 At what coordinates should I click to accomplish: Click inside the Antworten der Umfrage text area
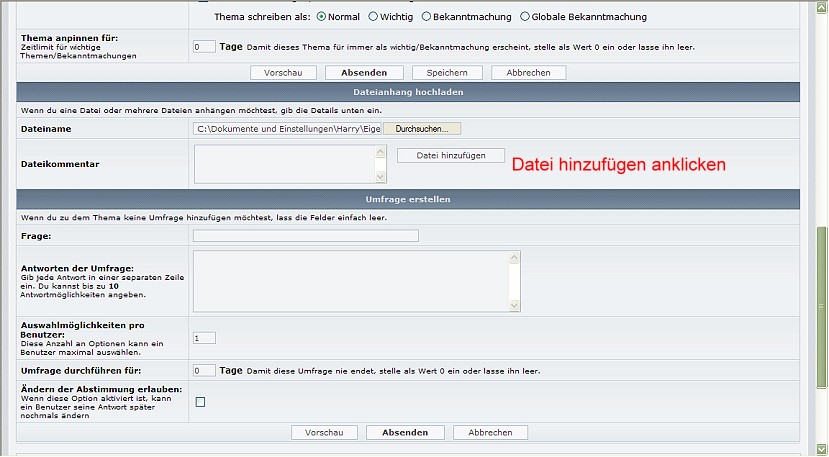[x=350, y=281]
